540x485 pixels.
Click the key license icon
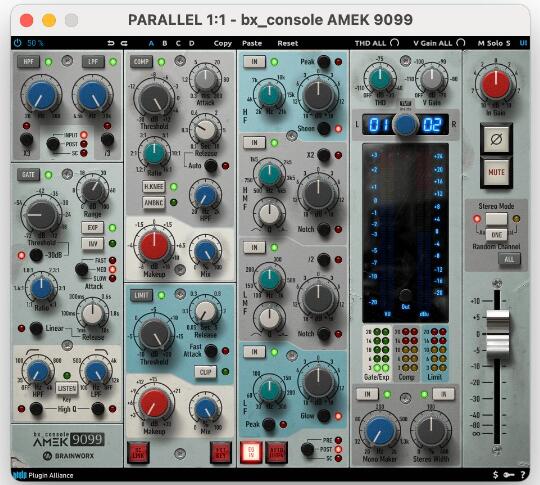(509, 475)
